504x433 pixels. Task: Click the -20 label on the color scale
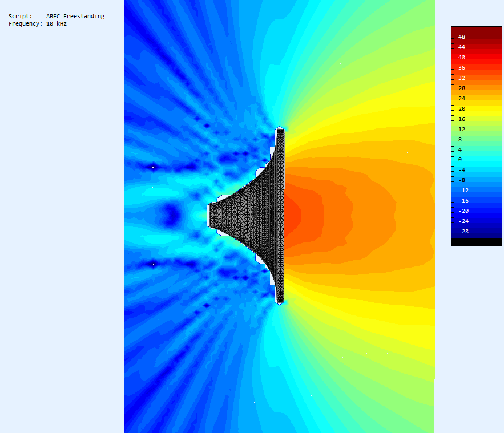463,211
